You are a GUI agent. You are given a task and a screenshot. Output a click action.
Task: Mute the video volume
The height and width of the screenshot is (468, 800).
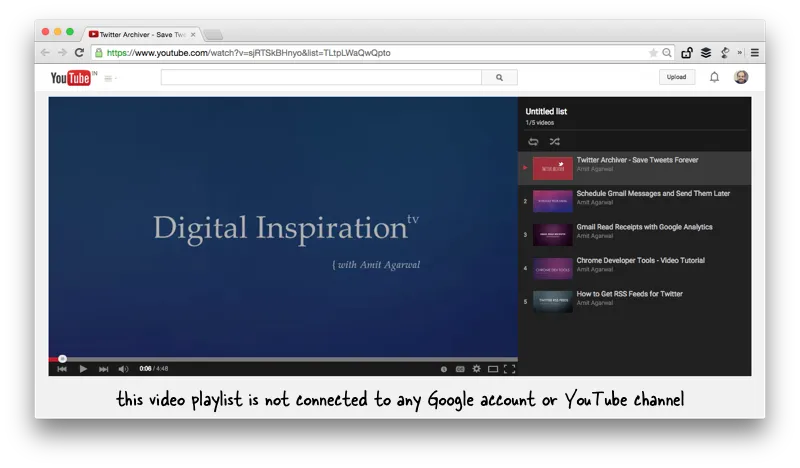[x=123, y=369]
